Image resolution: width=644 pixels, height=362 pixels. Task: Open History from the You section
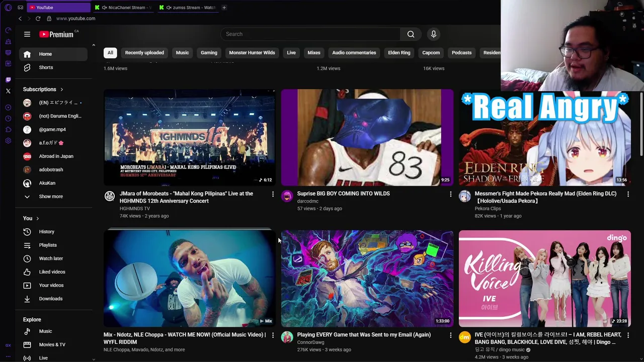pos(52,232)
